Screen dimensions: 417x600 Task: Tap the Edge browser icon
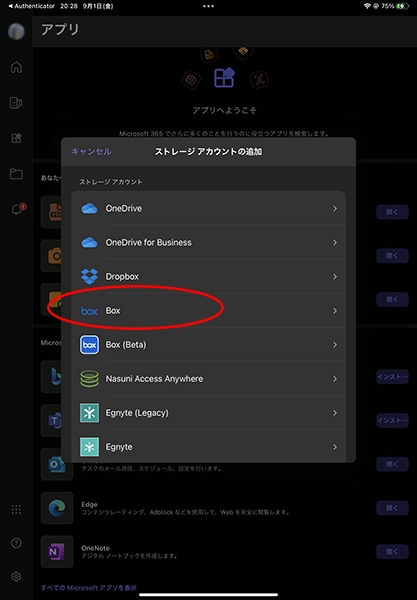coord(57,508)
